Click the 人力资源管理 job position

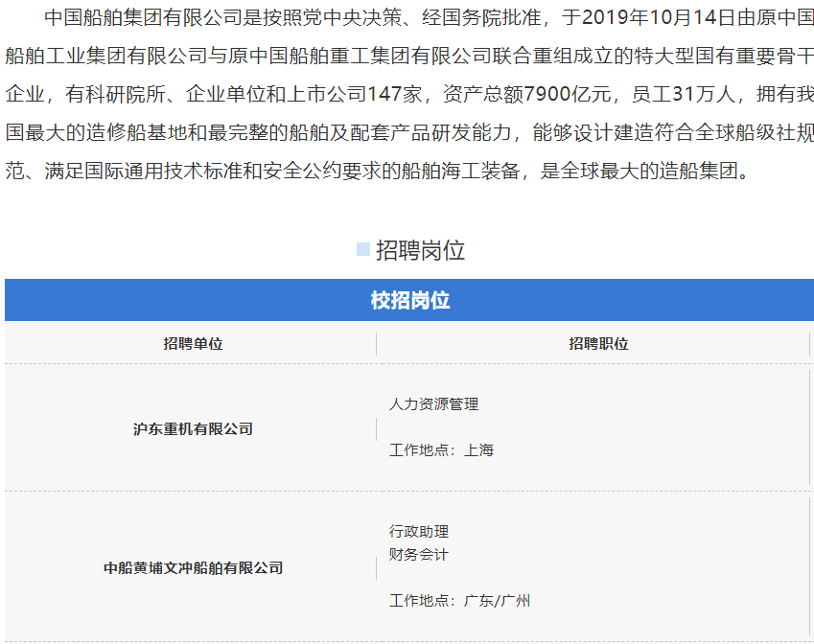(434, 404)
